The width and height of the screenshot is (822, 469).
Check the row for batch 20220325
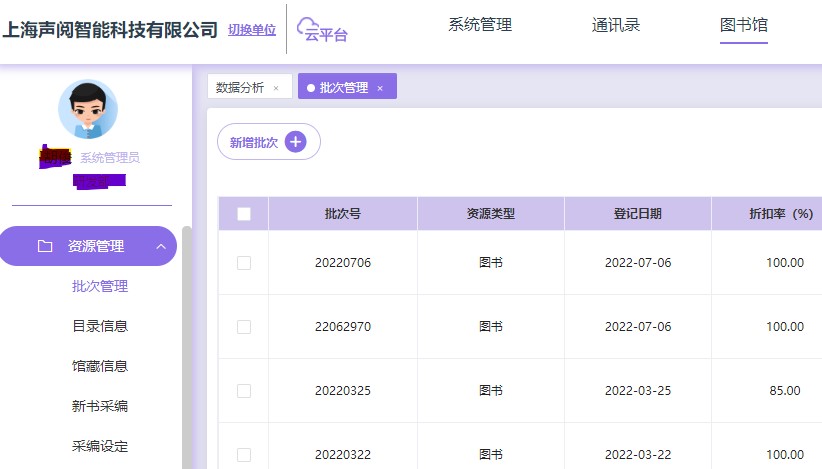244,391
